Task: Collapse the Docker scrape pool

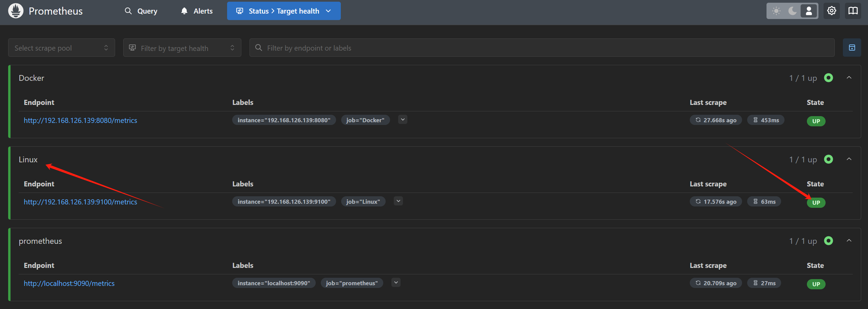Action: (849, 78)
